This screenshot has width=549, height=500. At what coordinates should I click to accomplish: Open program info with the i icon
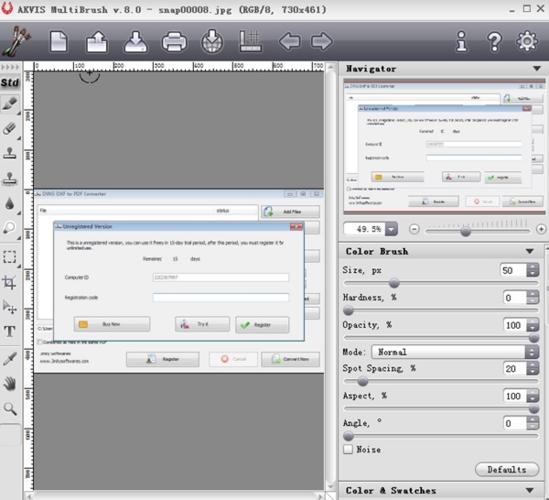(x=461, y=42)
